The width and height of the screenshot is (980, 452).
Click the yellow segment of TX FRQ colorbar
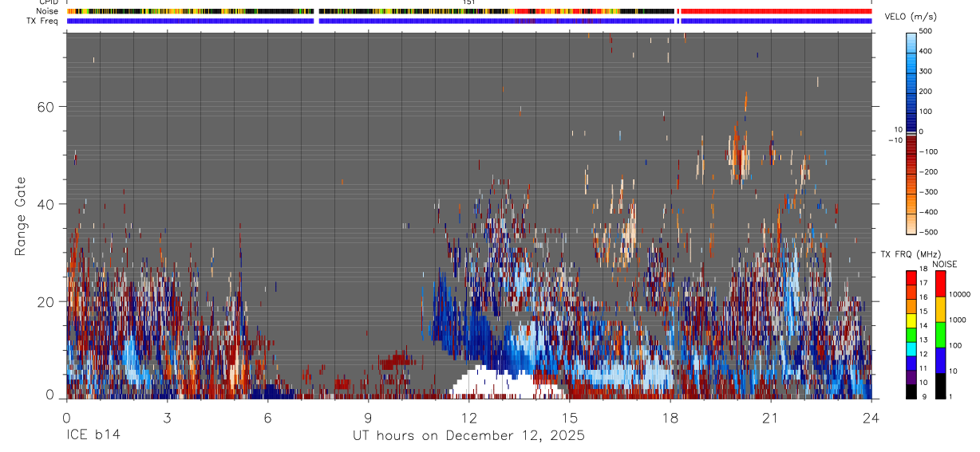click(x=911, y=320)
